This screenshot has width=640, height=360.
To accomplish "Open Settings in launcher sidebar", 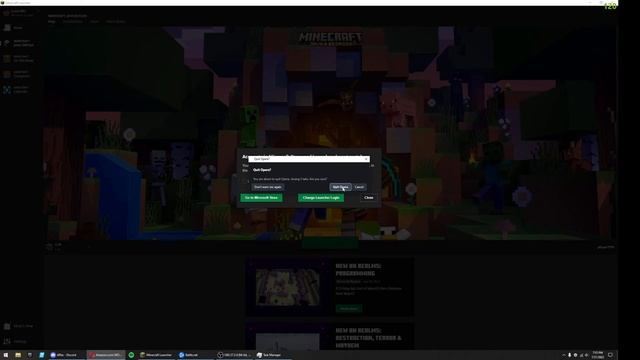I will pyautogui.click(x=16, y=341).
